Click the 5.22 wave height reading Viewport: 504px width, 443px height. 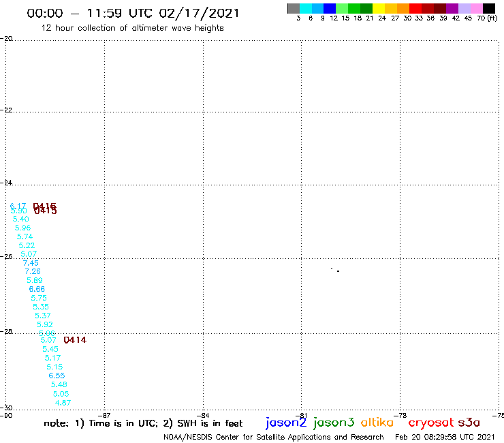[x=27, y=245]
